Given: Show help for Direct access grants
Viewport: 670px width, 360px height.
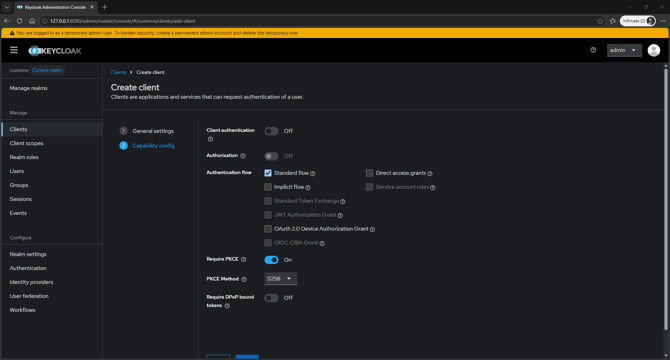Looking at the screenshot, I should tap(430, 173).
